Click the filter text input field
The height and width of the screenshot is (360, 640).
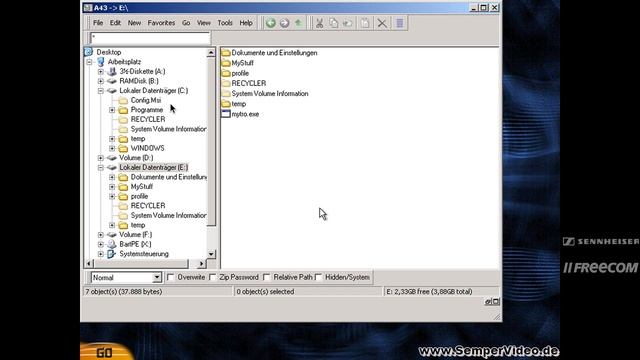click(x=150, y=38)
